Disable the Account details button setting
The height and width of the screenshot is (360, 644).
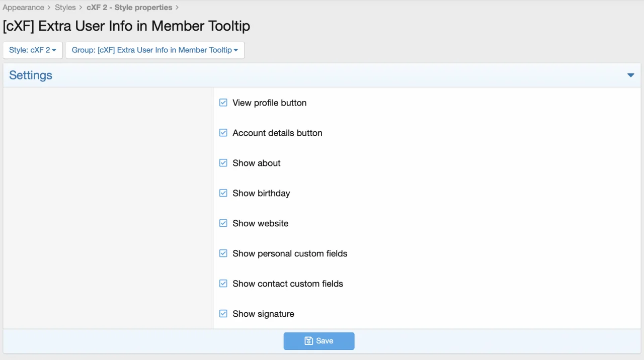(x=223, y=133)
